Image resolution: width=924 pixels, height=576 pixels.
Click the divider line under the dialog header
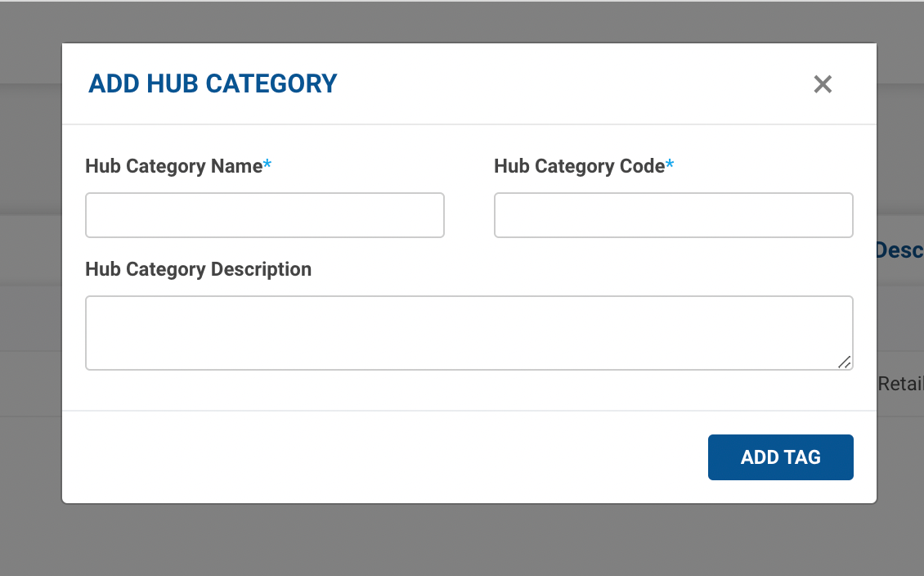[x=469, y=124]
